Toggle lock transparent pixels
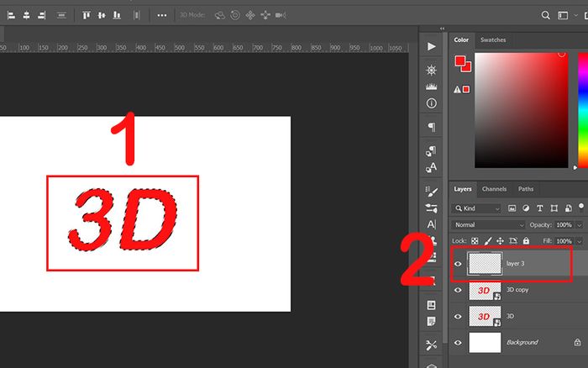The image size is (588, 368). coord(475,241)
